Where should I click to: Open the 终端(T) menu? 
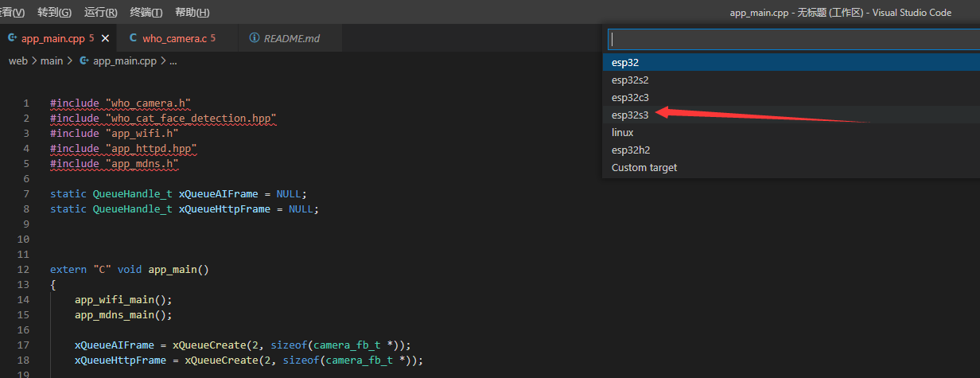[146, 13]
